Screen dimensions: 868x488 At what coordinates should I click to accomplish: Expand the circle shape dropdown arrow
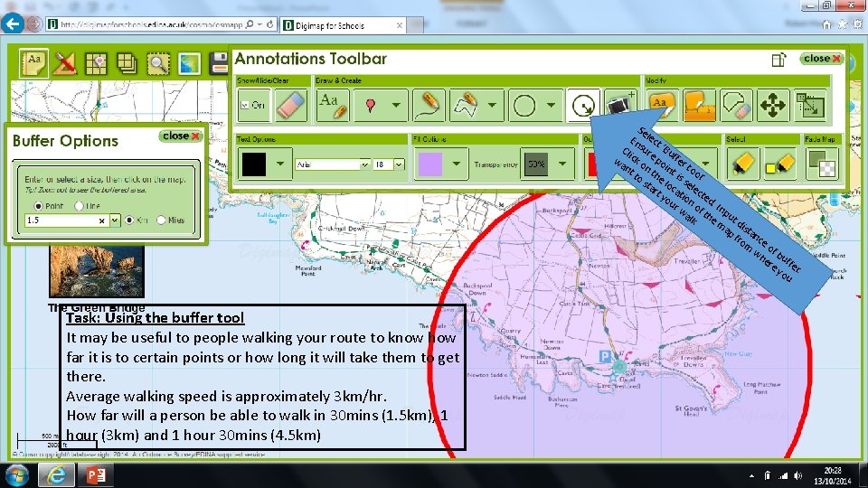pyautogui.click(x=551, y=105)
